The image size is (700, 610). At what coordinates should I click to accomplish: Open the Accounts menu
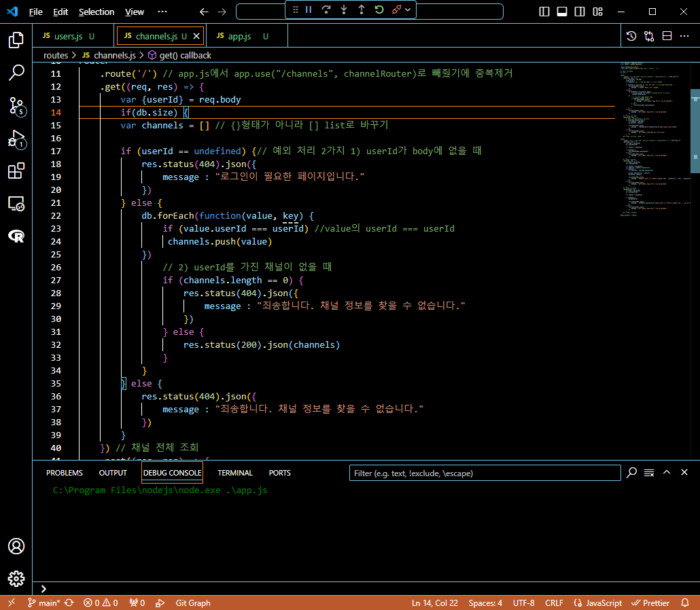pyautogui.click(x=16, y=546)
